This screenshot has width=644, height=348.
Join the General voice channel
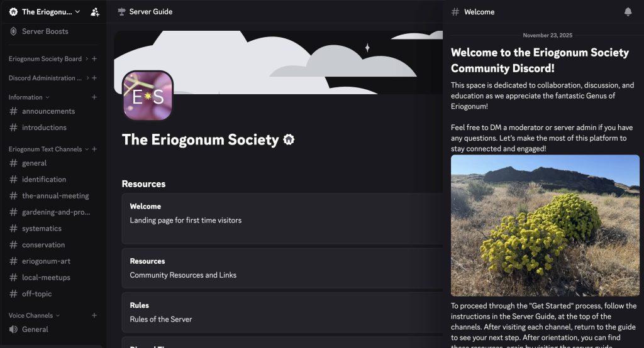[52, 329]
